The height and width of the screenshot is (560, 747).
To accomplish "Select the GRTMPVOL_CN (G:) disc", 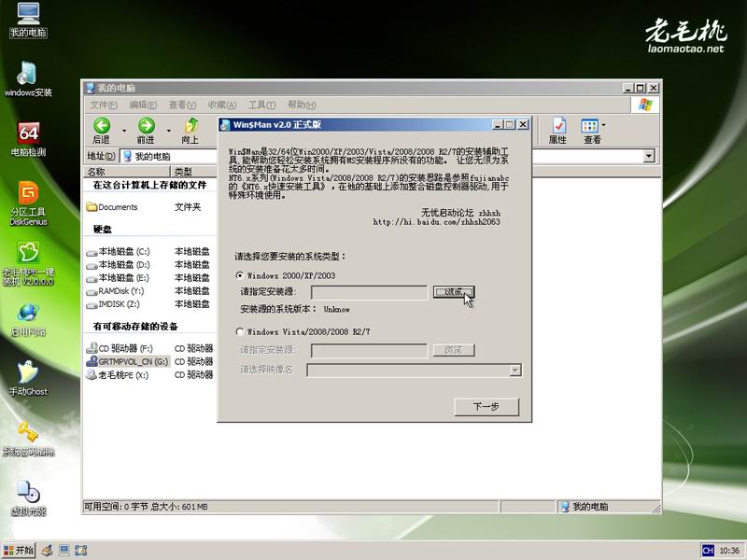I will click(127, 361).
